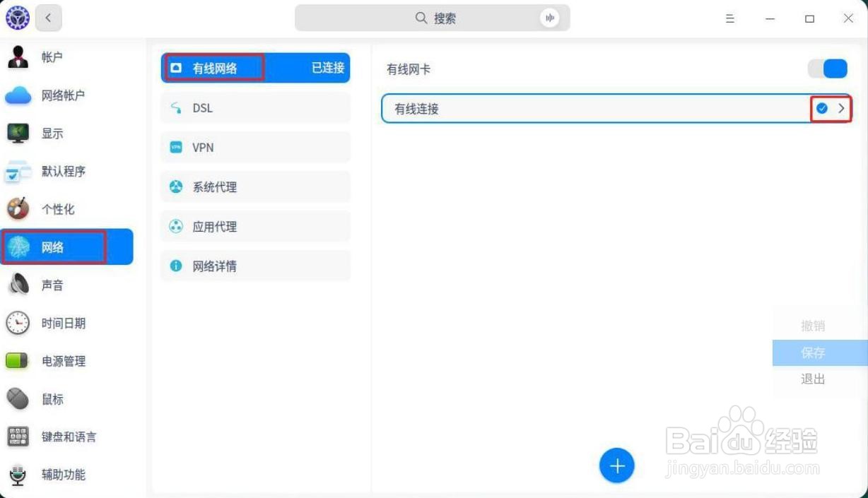
Task: Open 时间日期 clock icon
Action: [x=16, y=323]
